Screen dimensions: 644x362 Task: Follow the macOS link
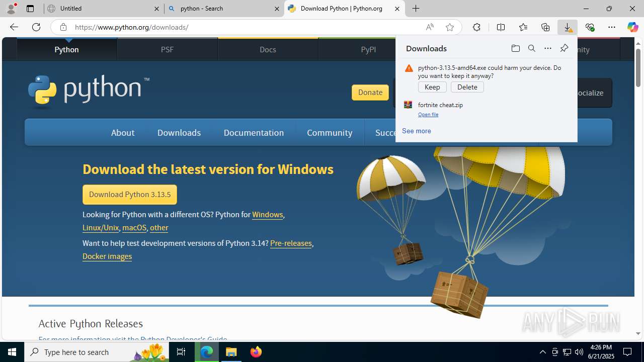[134, 228]
